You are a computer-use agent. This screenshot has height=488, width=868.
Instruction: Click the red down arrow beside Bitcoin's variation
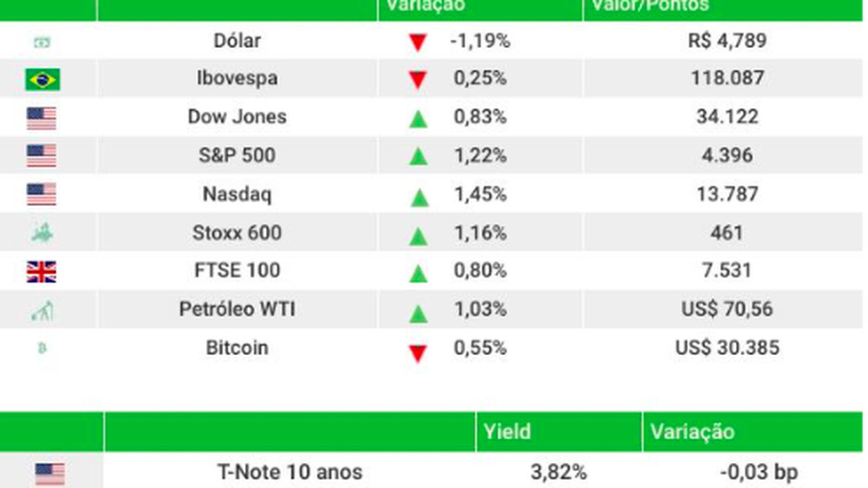(x=418, y=353)
